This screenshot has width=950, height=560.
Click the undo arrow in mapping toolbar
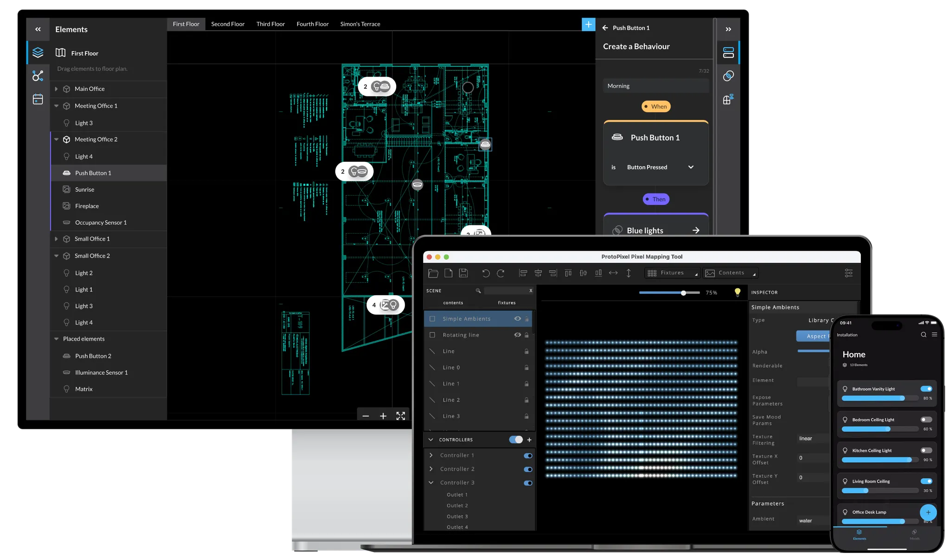coord(486,273)
